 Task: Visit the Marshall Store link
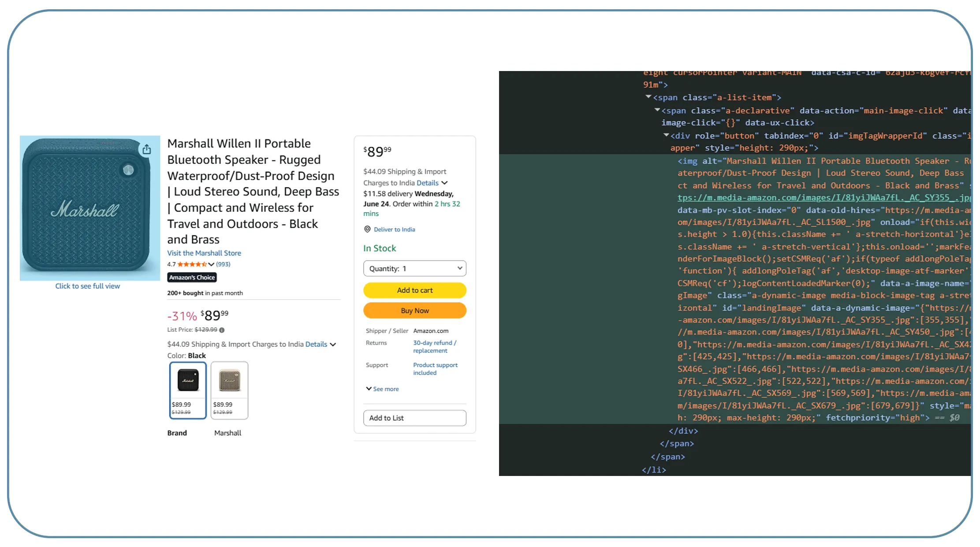point(204,253)
